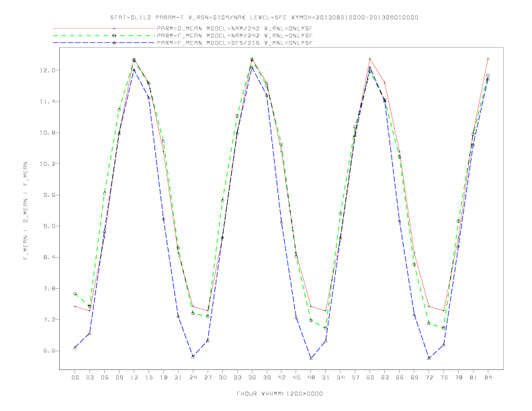Click the 54 forecast hour tick label
532x411 pixels.
tap(341, 377)
